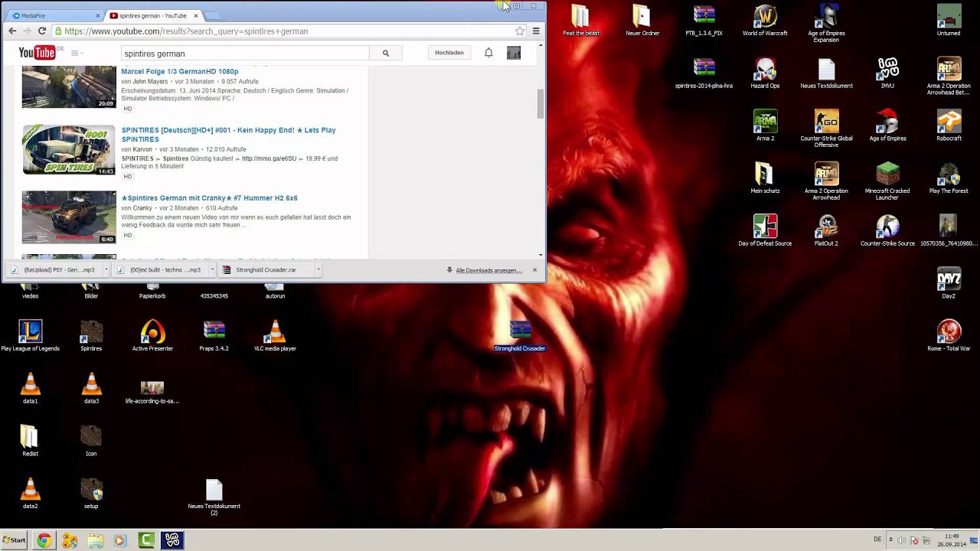
Task: Open the Marcel Folge 1/3 GermanHD video link
Action: [180, 71]
